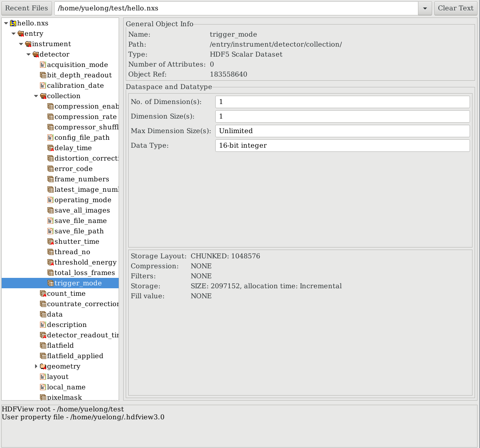This screenshot has width=480, height=448.
Task: Click the Clear Text button
Action: pos(455,8)
